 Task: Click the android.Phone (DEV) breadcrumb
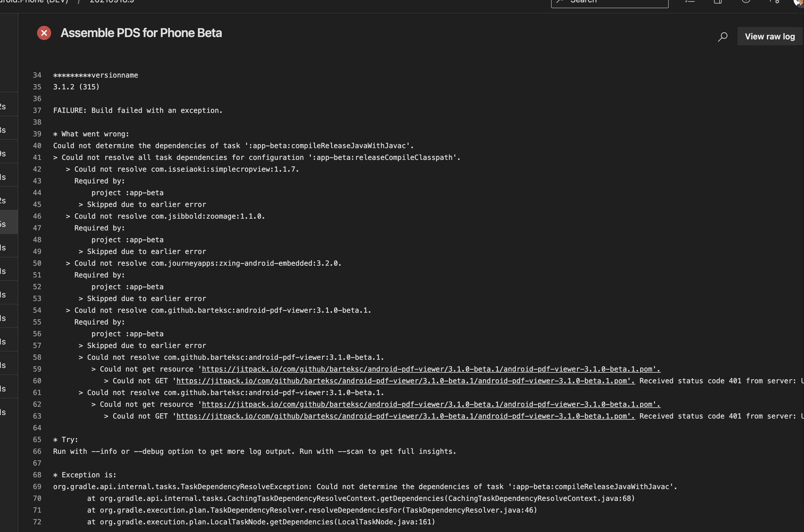tap(34, 1)
